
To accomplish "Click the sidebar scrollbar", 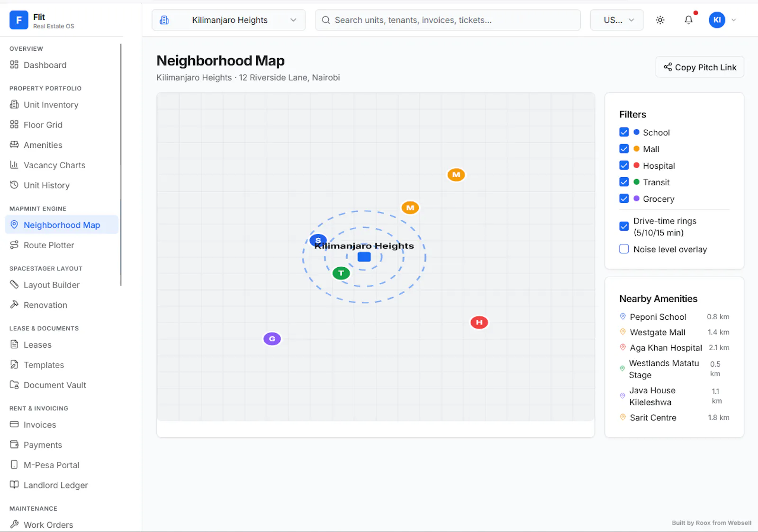I will (x=121, y=165).
